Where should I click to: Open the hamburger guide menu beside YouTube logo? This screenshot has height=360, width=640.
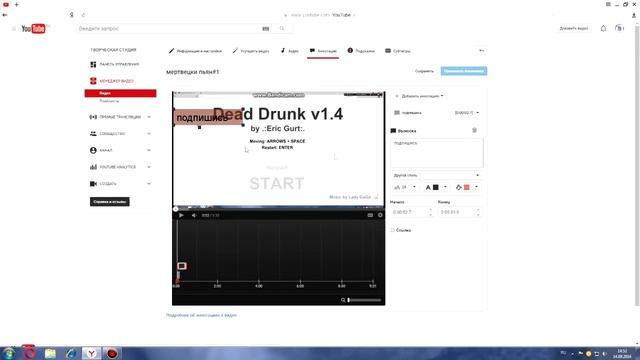pos(13,29)
